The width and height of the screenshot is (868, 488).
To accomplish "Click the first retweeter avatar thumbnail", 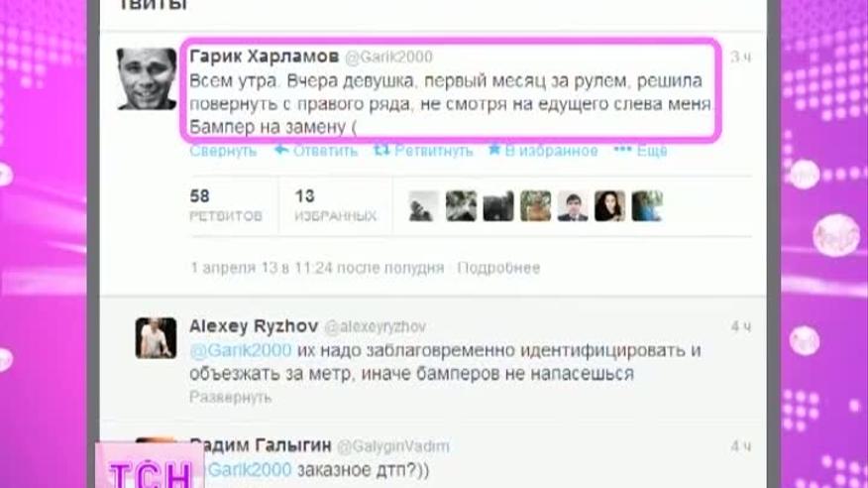I will pos(423,206).
